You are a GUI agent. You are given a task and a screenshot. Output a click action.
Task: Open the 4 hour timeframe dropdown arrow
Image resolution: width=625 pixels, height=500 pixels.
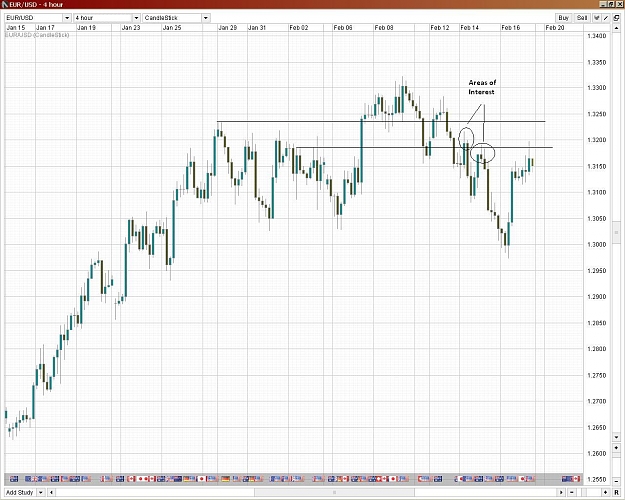tap(136, 18)
